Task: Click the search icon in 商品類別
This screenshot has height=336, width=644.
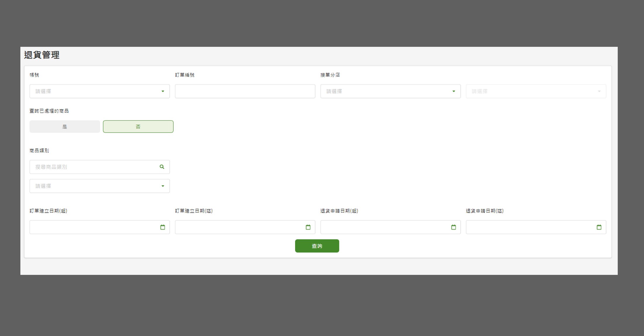Action: click(162, 167)
